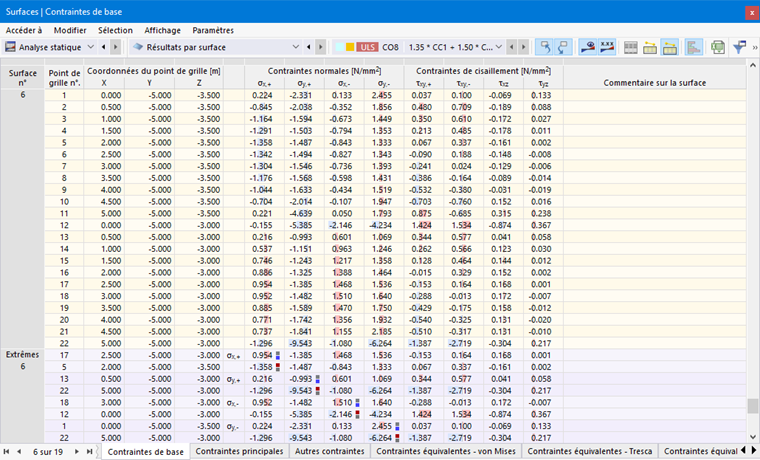The height and width of the screenshot is (460, 760).
Task: Toggle the bar chart cell coloring button
Action: point(694,48)
